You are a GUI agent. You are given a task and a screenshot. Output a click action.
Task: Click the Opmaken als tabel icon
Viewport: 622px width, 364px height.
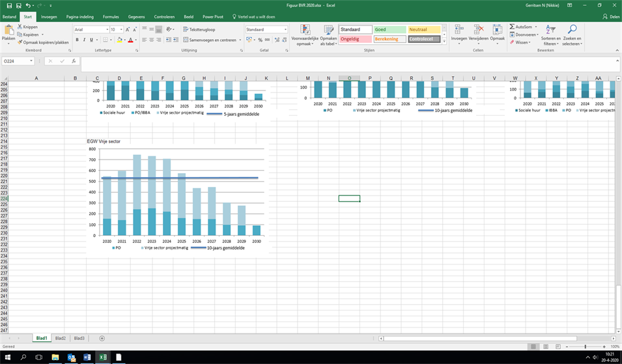(328, 30)
